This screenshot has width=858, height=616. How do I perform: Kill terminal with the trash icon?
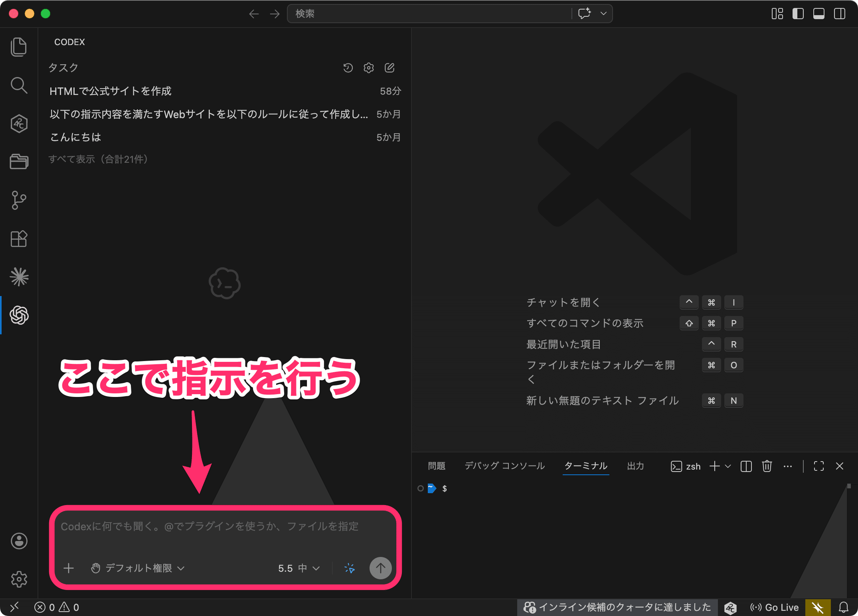pyautogui.click(x=767, y=466)
